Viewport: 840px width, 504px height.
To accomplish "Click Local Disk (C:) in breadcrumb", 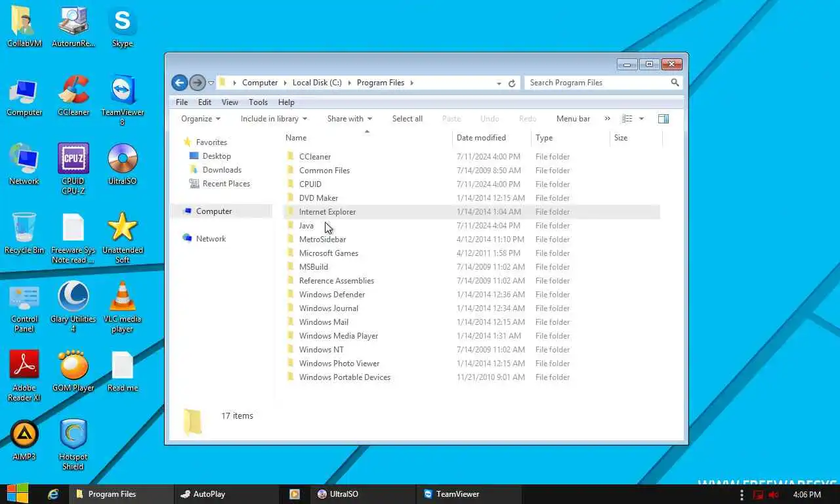I will 317,83.
